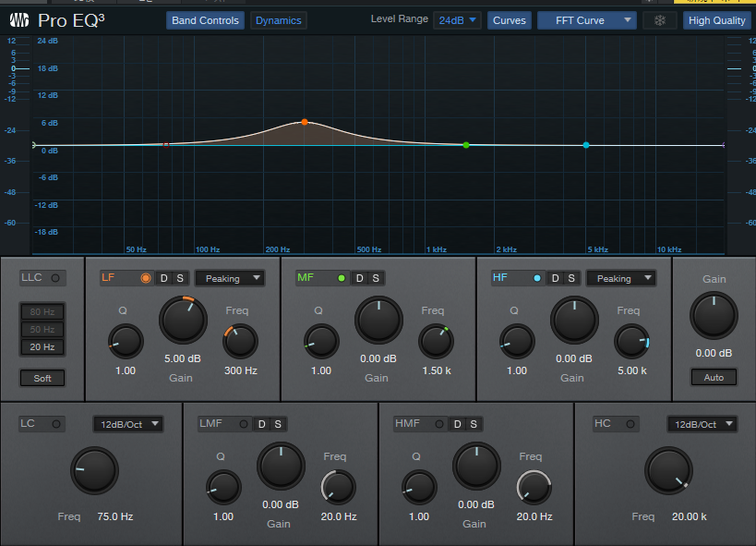Enable the HC high cut filter
This screenshot has width=756, height=546.
(630, 424)
